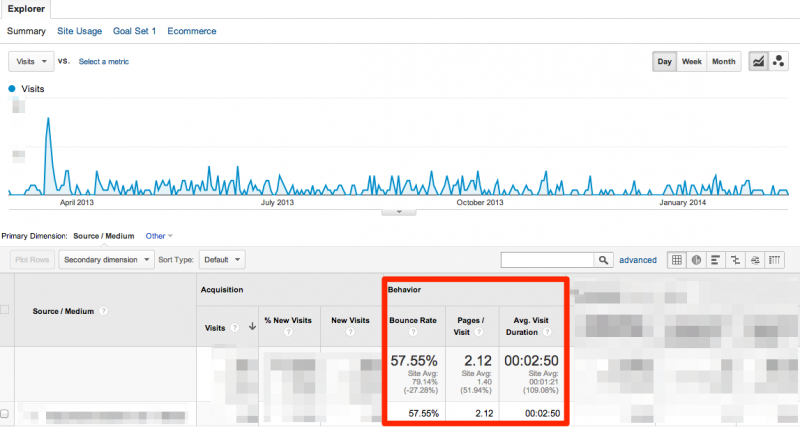Image resolution: width=800 pixels, height=427 pixels.
Task: Open the Ecommerce tab
Action: coord(192,31)
